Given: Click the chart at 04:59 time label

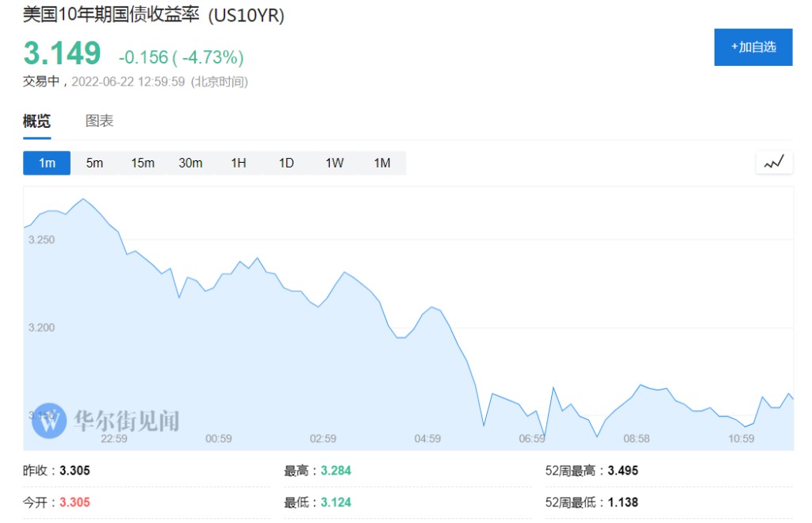Looking at the screenshot, I should [x=427, y=438].
